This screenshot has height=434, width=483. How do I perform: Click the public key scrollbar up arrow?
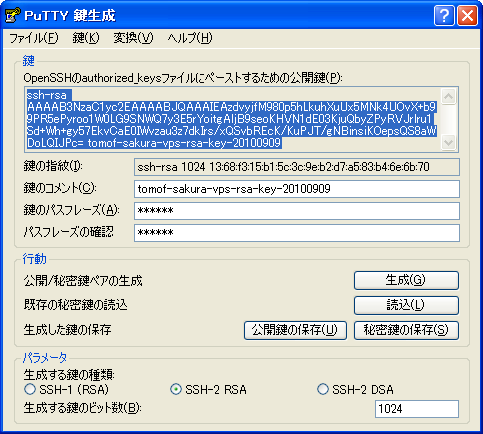click(x=449, y=96)
